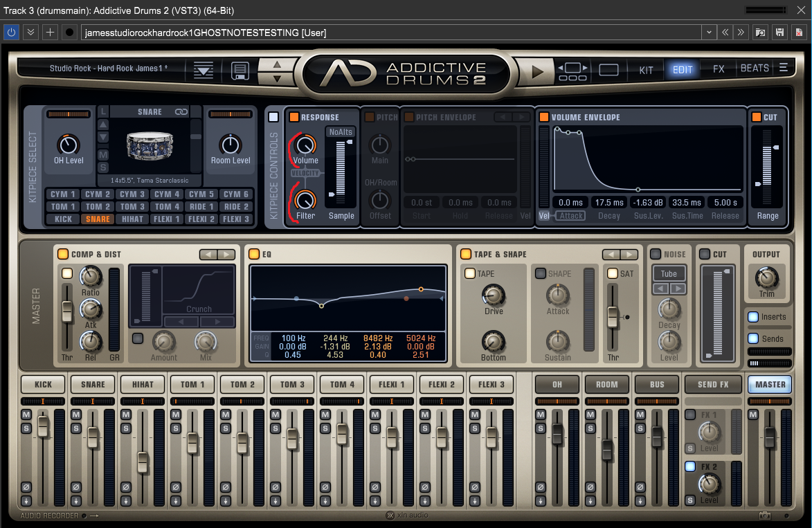Select the HIHAT kitpiece button

[132, 219]
